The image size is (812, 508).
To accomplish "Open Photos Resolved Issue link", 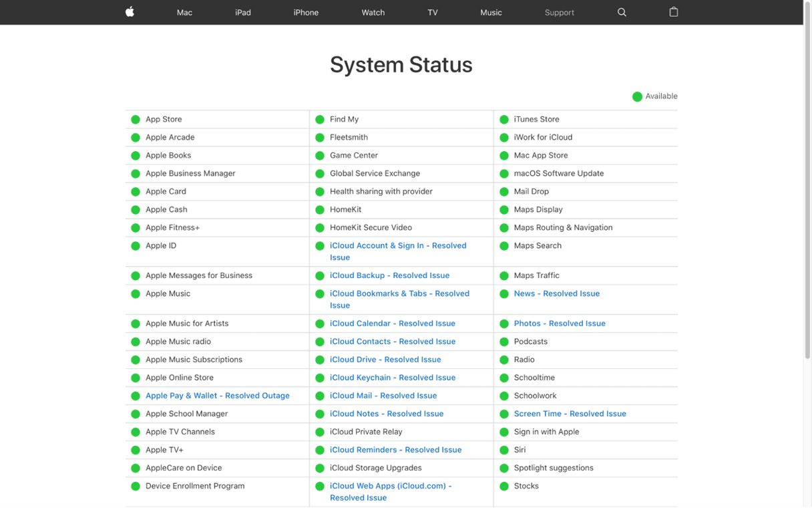I will 559,324.
